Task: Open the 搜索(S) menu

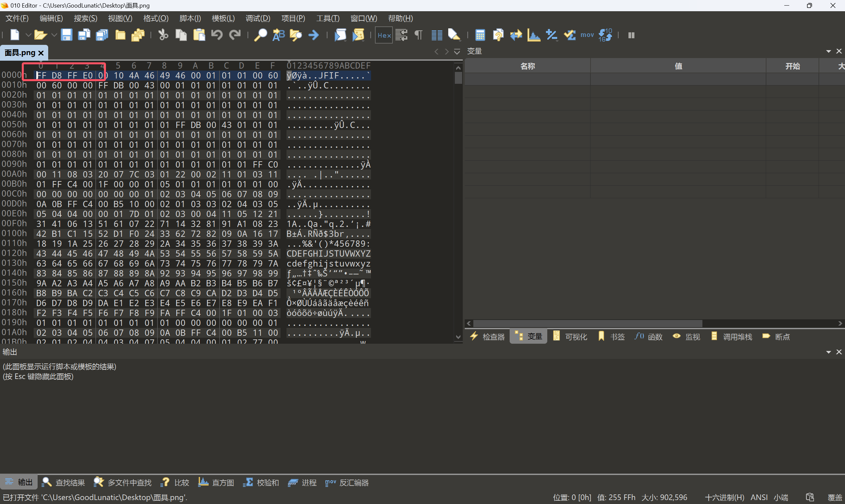Action: (85, 18)
